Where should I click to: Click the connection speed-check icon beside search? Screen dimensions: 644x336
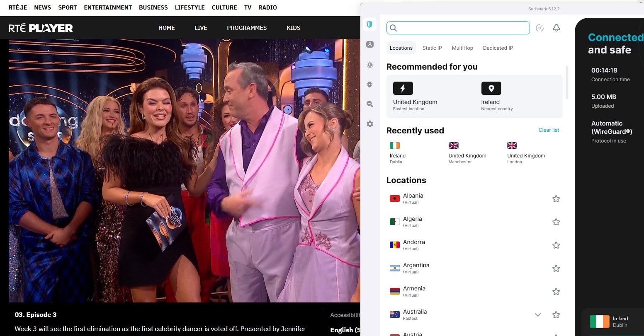tap(540, 28)
